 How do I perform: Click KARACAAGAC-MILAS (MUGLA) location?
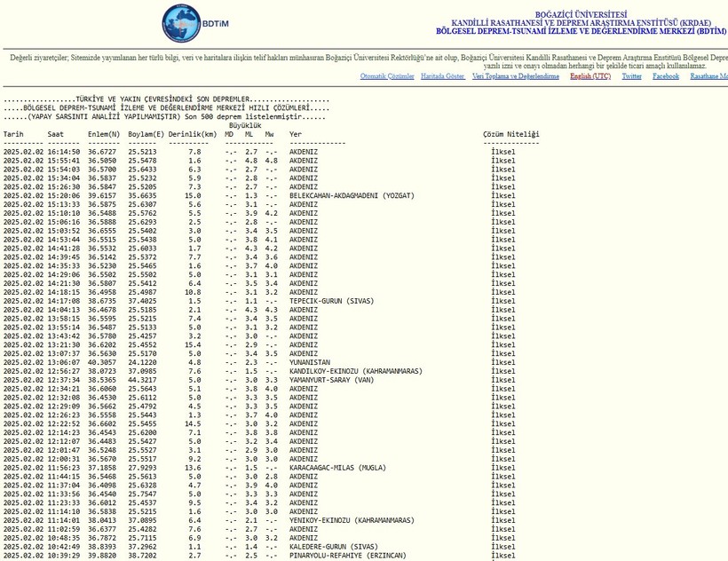click(x=337, y=467)
